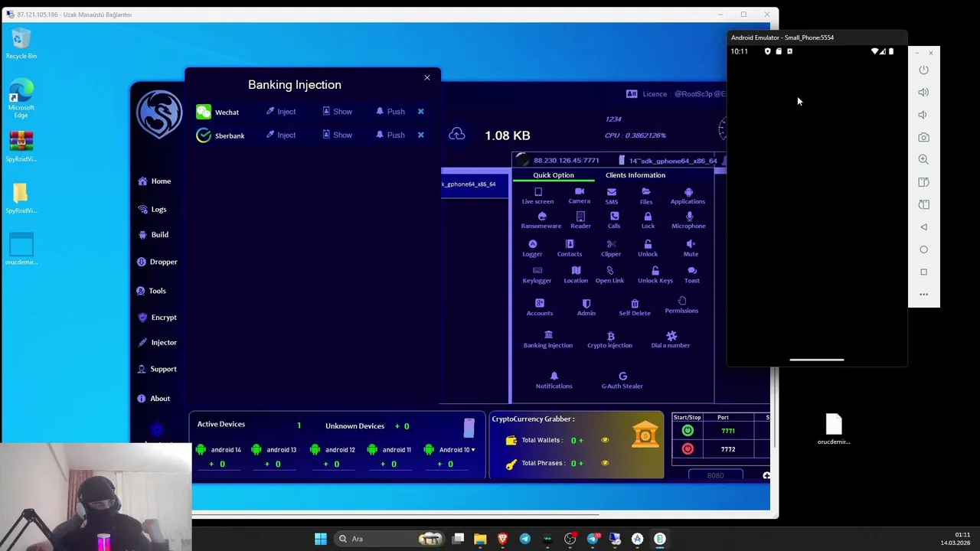Click the Permissions hand icon
This screenshot has height=551, width=980.
[x=681, y=301]
